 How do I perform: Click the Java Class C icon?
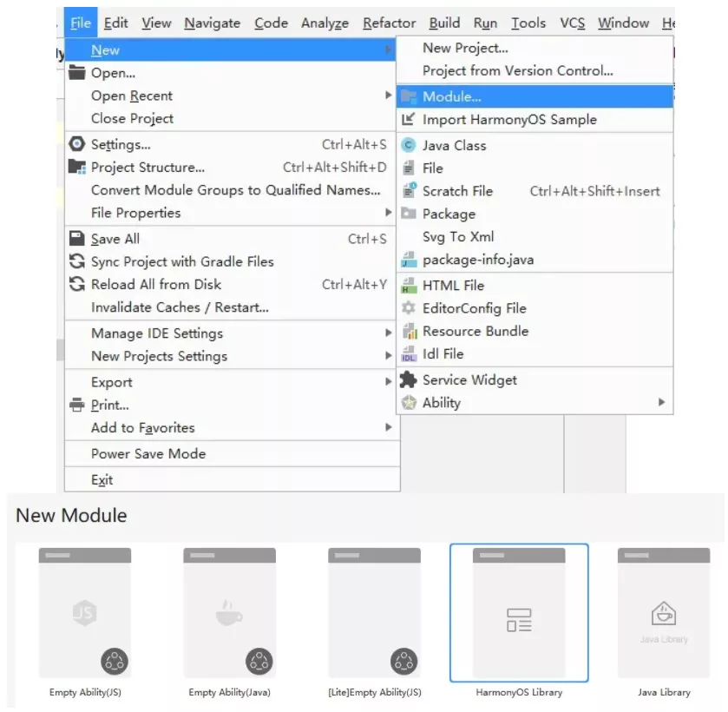click(x=409, y=146)
